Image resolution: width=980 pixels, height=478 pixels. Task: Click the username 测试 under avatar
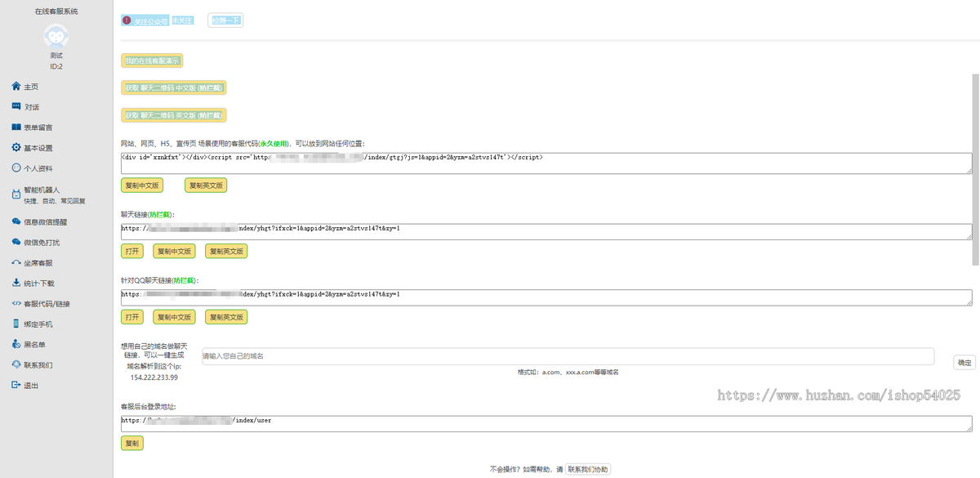click(x=56, y=55)
